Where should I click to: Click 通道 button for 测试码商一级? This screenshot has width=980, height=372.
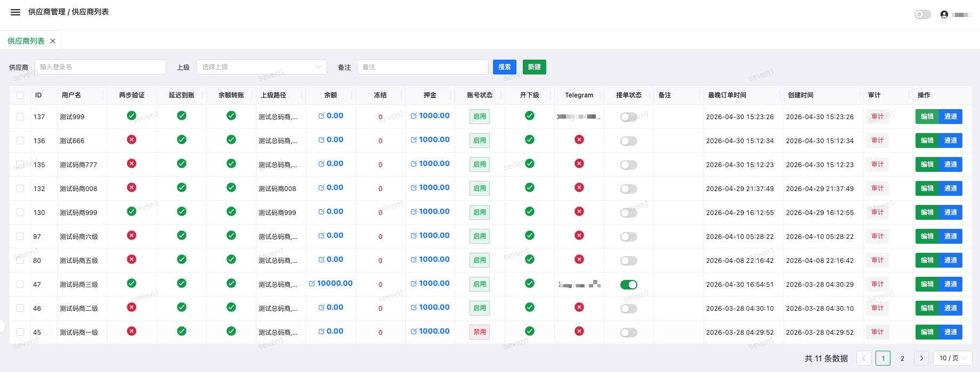[951, 332]
